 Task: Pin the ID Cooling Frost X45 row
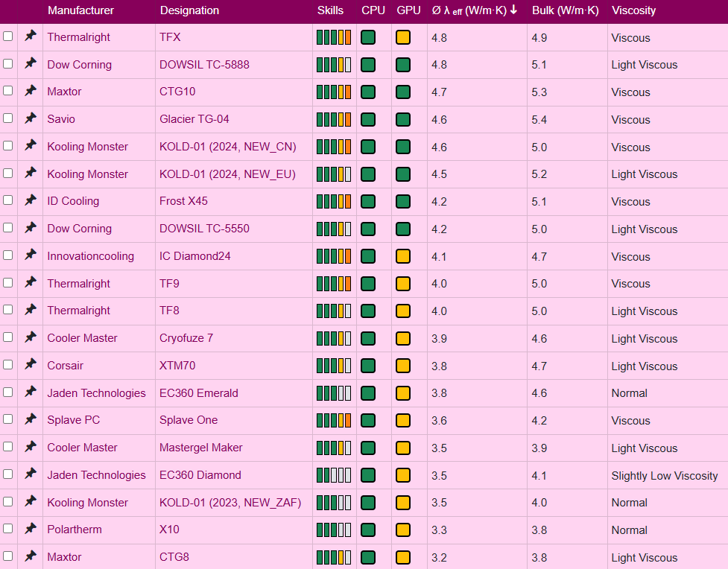(31, 200)
